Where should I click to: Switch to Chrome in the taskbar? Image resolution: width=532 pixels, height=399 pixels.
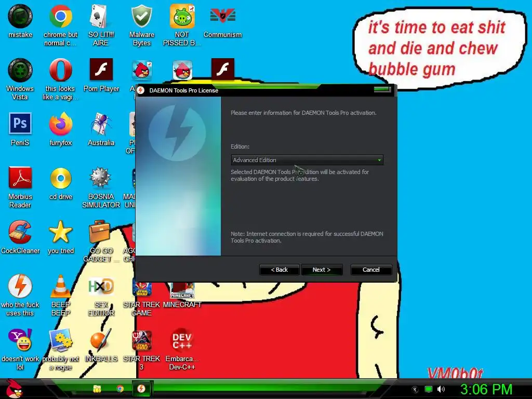[x=120, y=389]
